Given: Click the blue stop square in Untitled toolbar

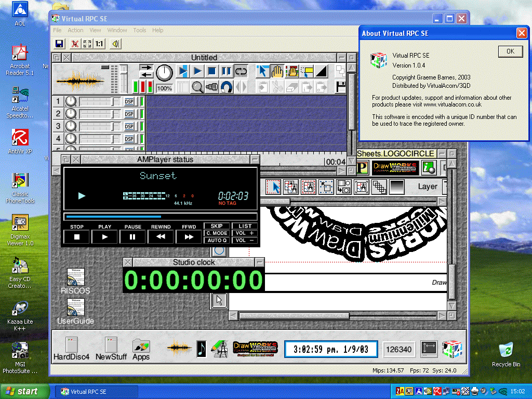Looking at the screenshot, I should coord(212,71).
